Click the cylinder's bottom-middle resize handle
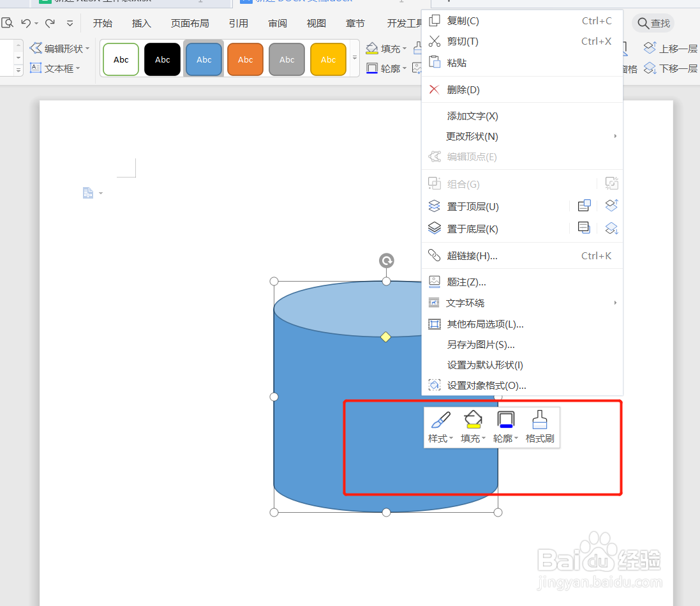The width and height of the screenshot is (700, 606). click(387, 512)
